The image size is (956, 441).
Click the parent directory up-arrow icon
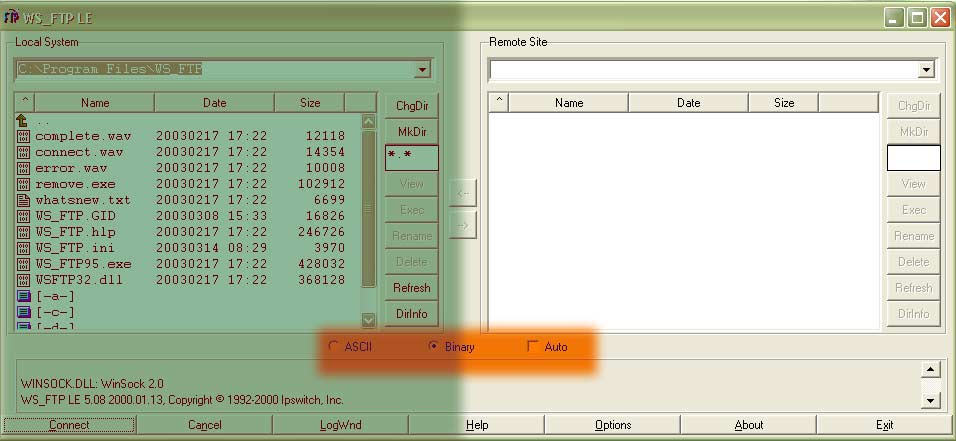[x=23, y=121]
